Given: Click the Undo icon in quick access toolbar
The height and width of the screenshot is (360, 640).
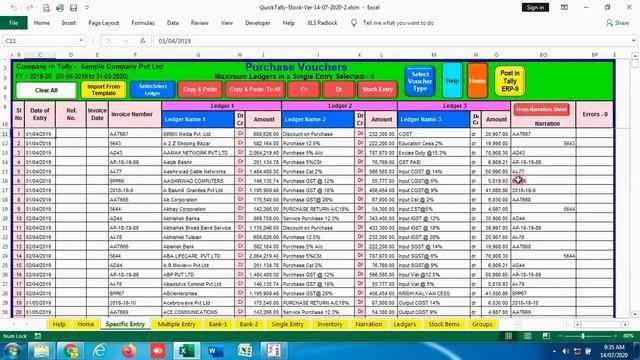Looking at the screenshot, I should [14, 8].
